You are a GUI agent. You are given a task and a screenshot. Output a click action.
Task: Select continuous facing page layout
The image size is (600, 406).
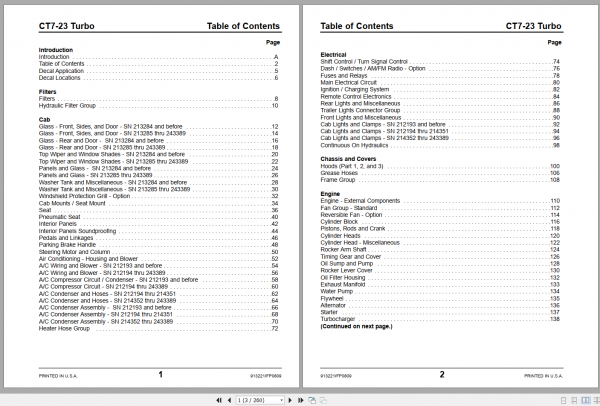[x=596, y=400]
